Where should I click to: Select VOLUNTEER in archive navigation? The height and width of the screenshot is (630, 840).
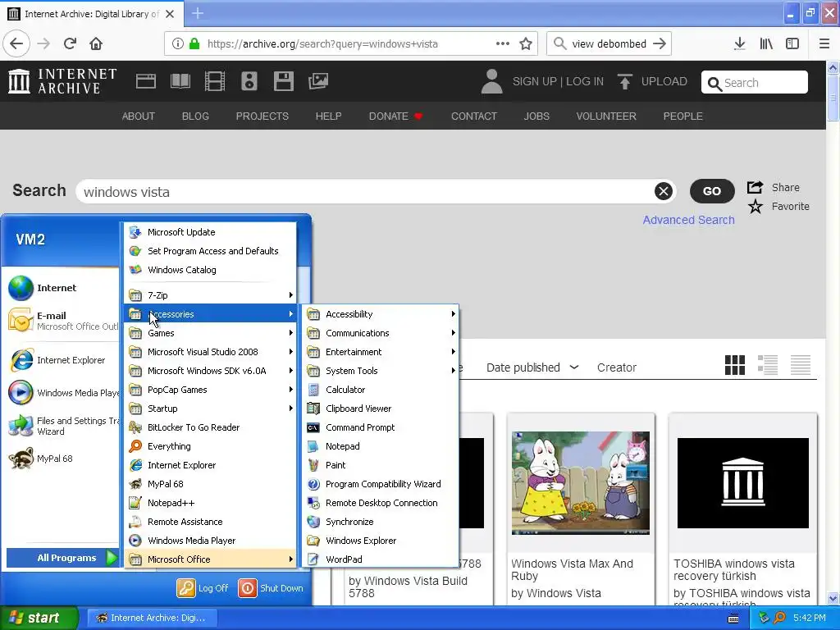point(606,116)
